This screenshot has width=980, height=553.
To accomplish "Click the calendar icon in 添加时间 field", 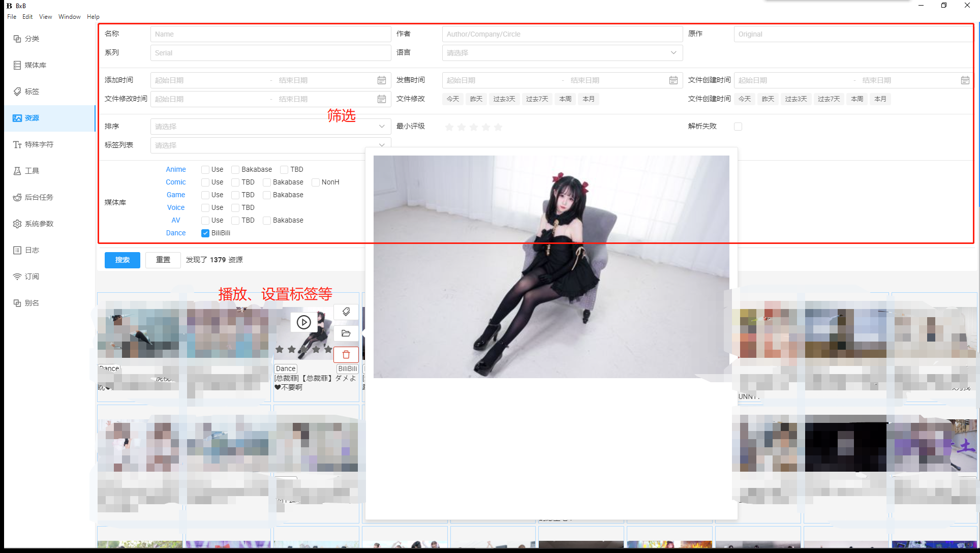I will tap(382, 80).
